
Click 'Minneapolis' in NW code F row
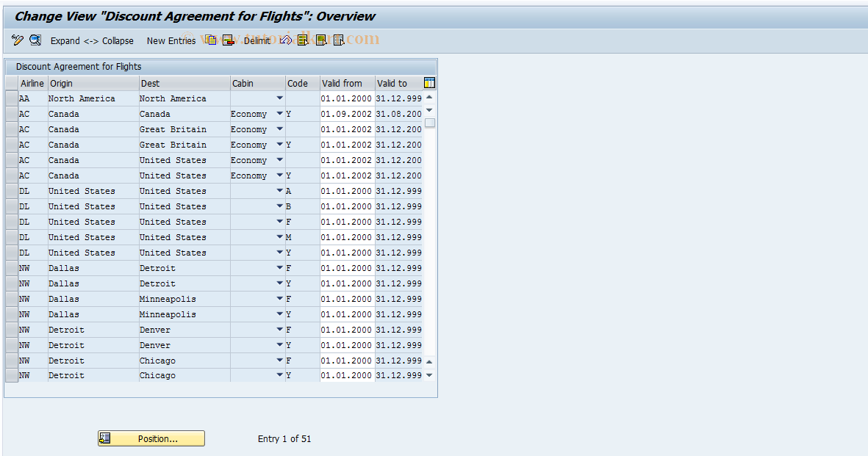(x=168, y=299)
